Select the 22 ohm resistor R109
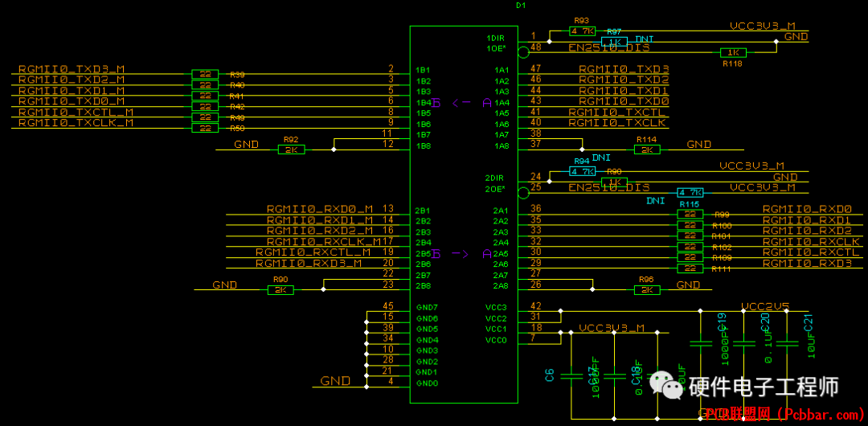The image size is (868, 426). point(690,257)
